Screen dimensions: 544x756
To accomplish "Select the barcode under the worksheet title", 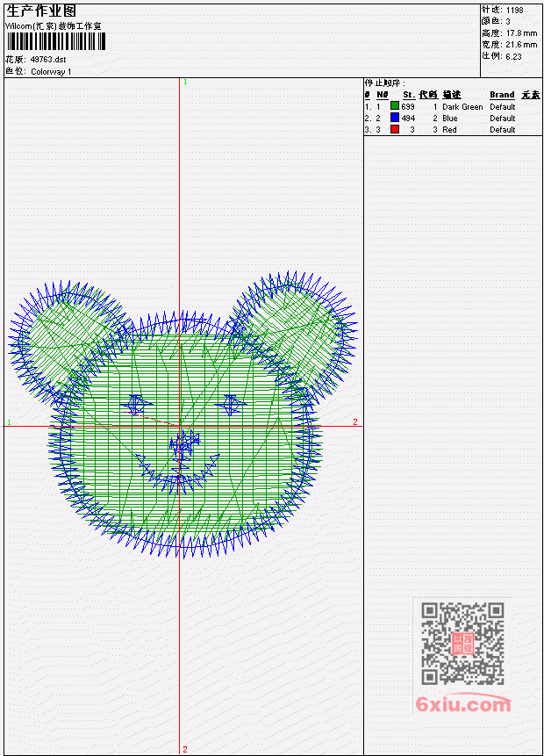I will point(56,41).
